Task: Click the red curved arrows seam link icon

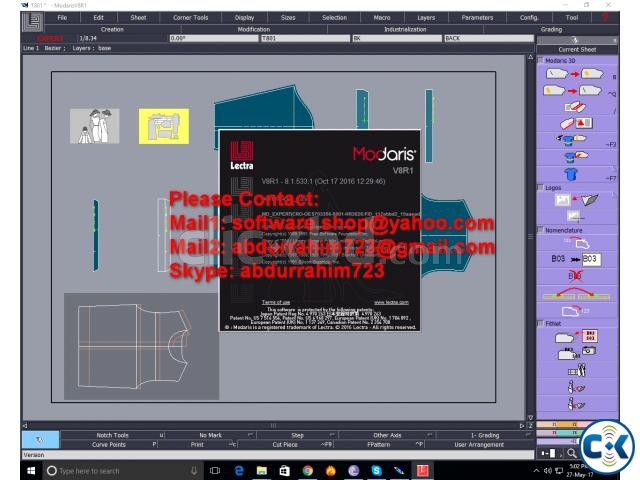Action: tap(576, 294)
